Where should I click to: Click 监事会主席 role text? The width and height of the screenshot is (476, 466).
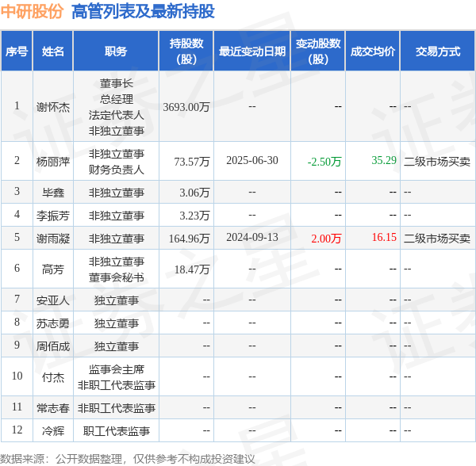coord(117,369)
